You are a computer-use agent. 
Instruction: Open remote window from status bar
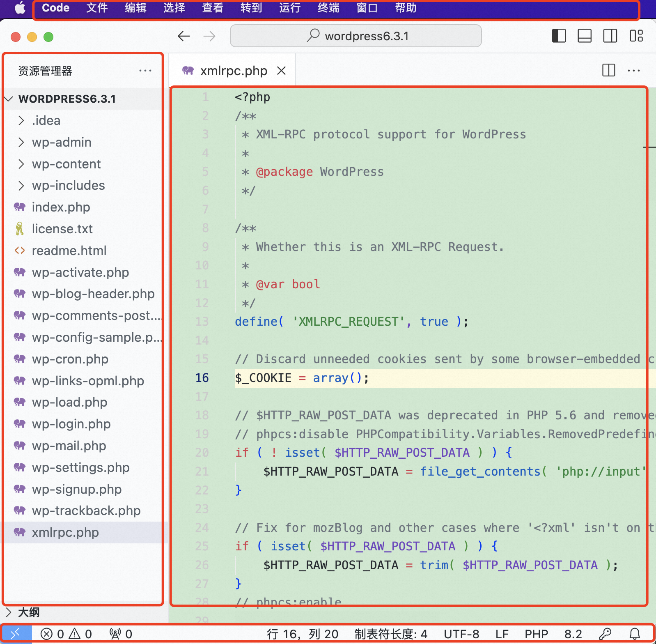pos(16,634)
